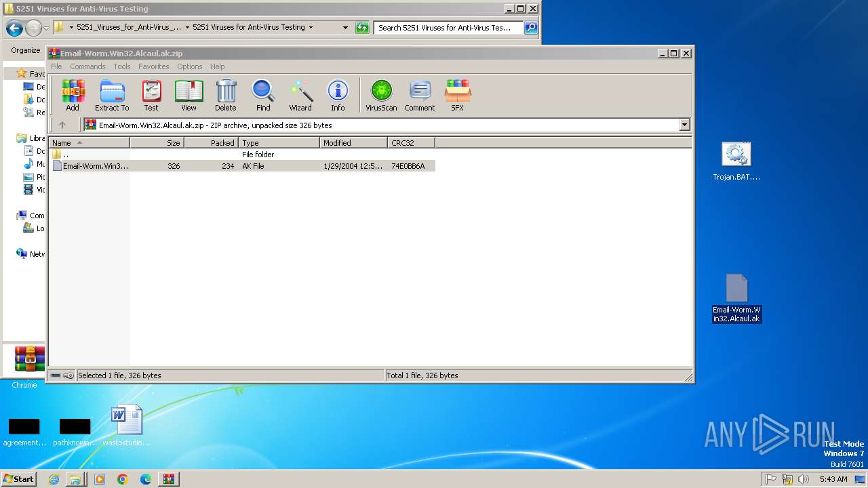Image resolution: width=868 pixels, height=488 pixels.
Task: Open Explorer address bar history dropdown
Action: click(345, 28)
